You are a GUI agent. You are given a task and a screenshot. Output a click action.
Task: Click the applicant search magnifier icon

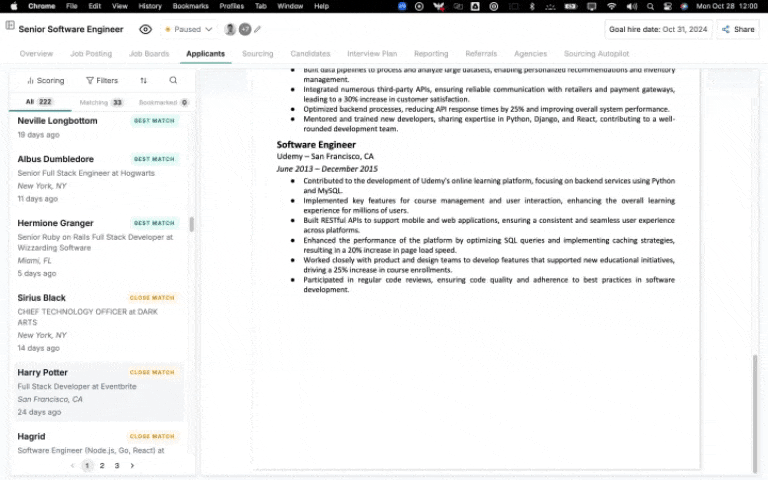[173, 80]
